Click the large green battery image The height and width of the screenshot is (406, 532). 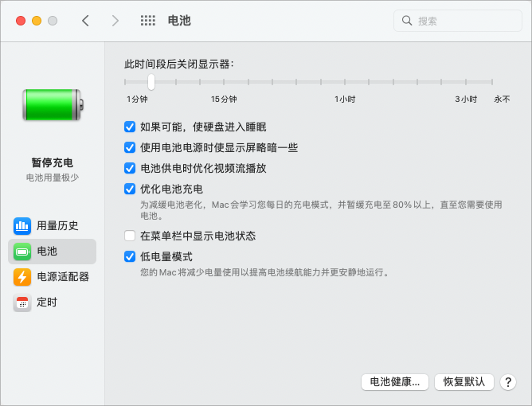53,104
